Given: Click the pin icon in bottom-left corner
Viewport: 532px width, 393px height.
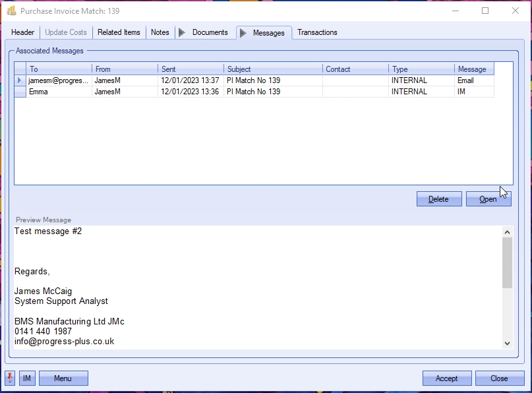Looking at the screenshot, I should [10, 378].
